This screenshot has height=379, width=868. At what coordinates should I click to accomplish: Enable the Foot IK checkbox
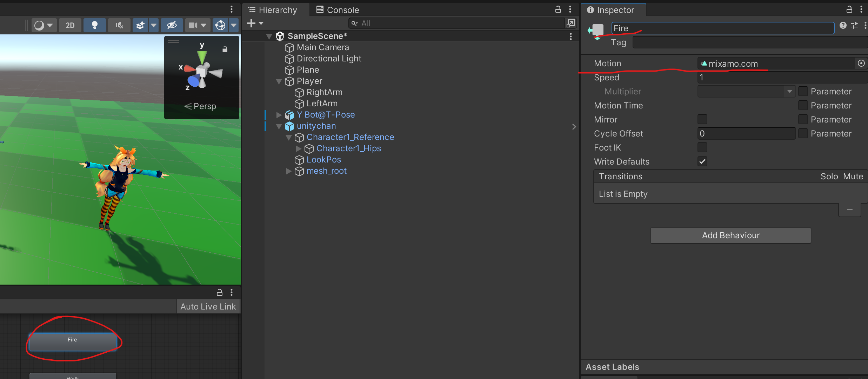click(x=702, y=147)
